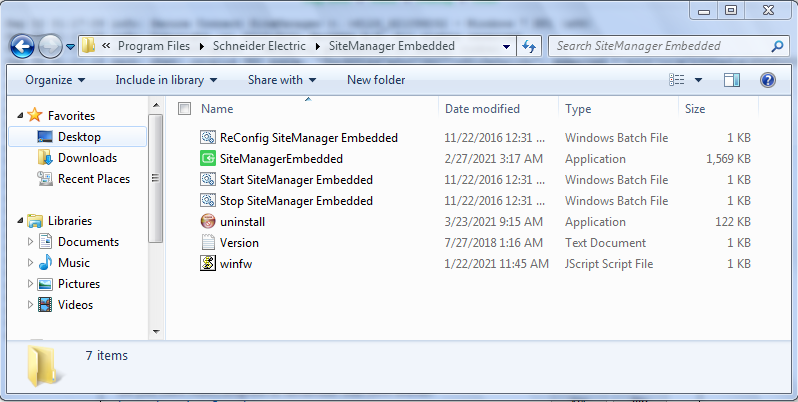Click the green SiteManagerEmbedded application icon
The height and width of the screenshot is (402, 798).
point(207,159)
